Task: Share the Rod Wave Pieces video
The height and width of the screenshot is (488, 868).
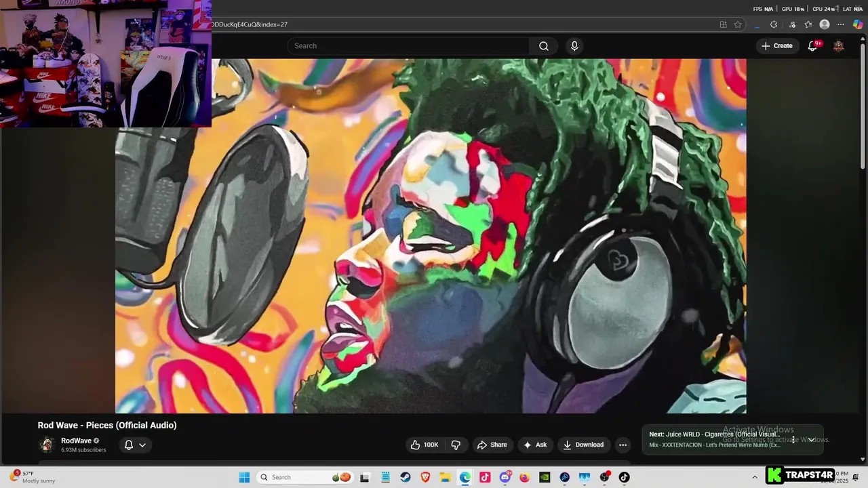Action: click(492, 445)
